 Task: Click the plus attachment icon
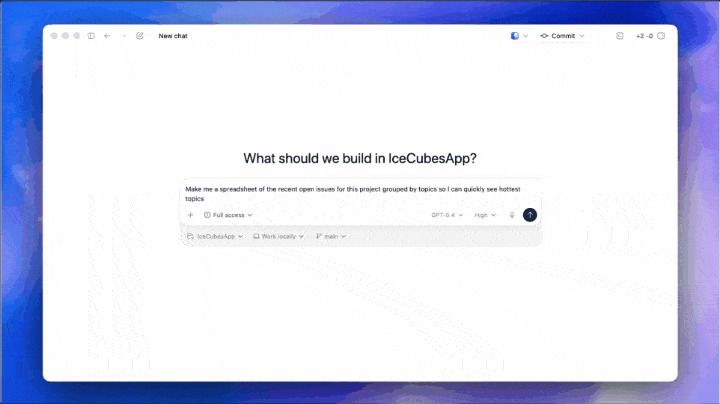click(x=191, y=215)
